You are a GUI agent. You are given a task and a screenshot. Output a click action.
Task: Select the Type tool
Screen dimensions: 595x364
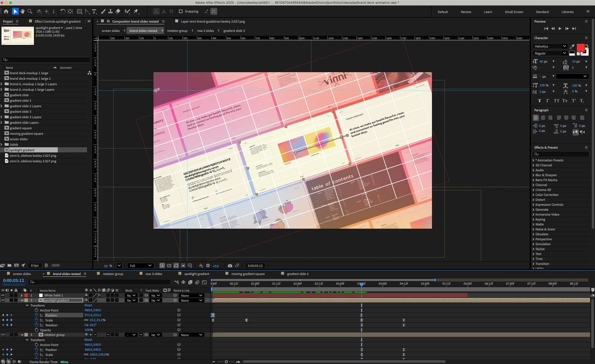(x=94, y=11)
